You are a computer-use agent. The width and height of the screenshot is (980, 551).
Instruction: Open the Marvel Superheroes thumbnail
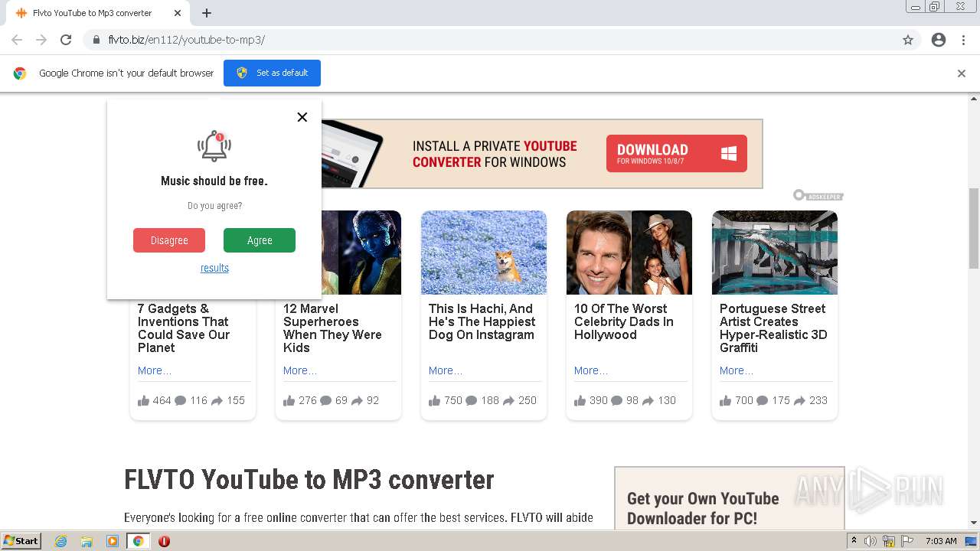pyautogui.click(x=361, y=253)
